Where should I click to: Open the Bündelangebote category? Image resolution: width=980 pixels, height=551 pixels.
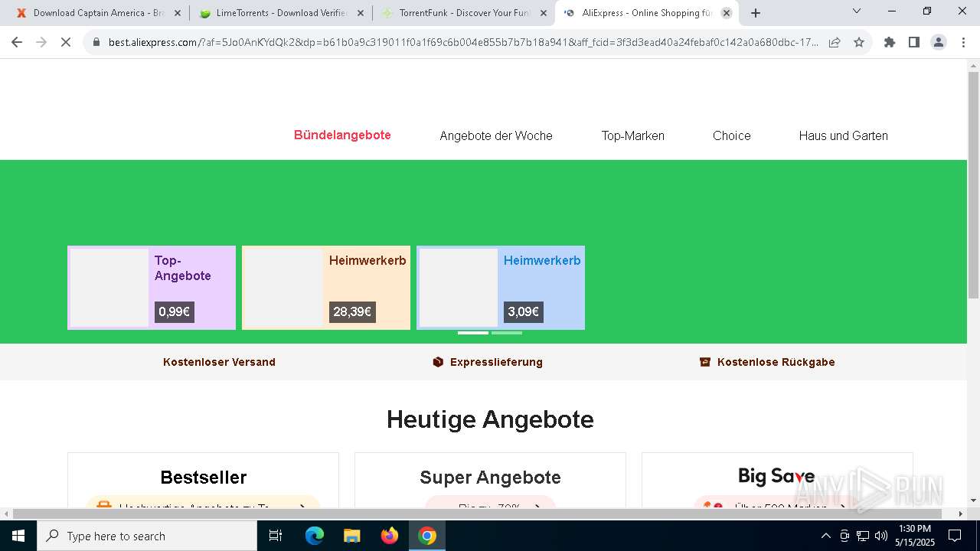click(x=342, y=135)
